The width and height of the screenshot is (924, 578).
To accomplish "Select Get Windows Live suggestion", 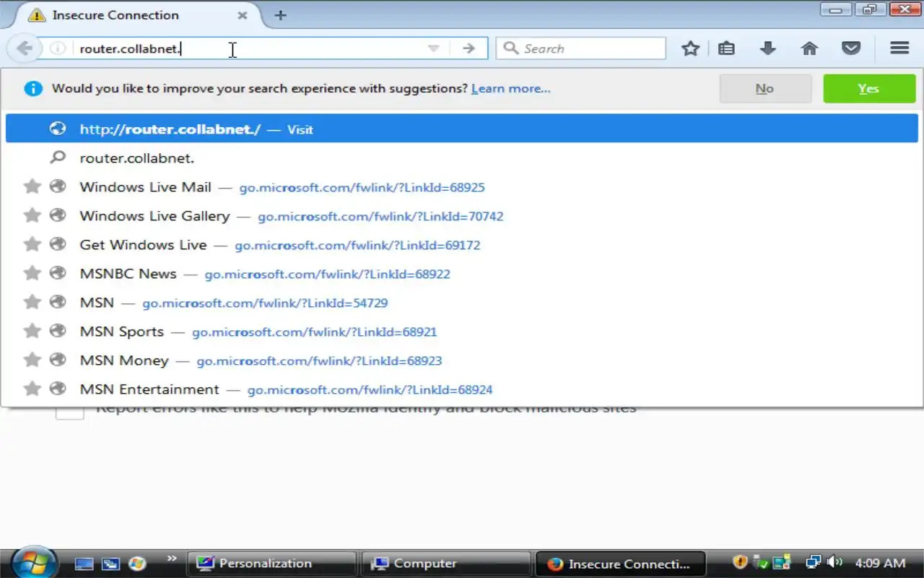I will (x=462, y=245).
